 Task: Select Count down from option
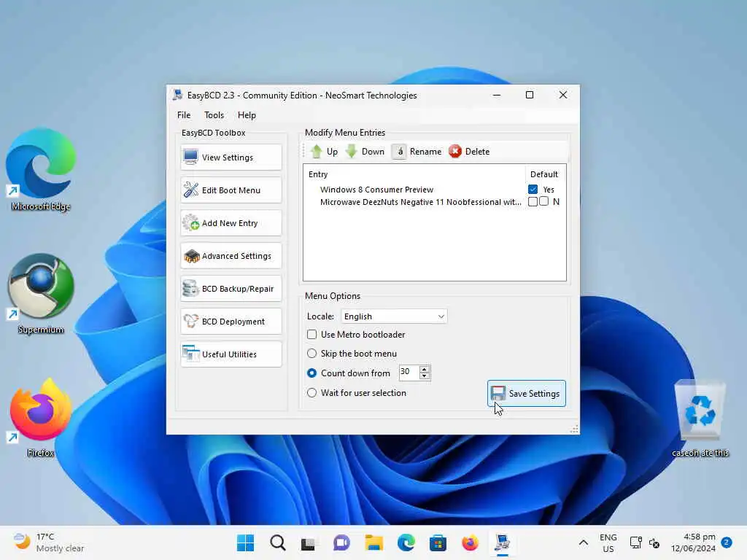pos(311,373)
